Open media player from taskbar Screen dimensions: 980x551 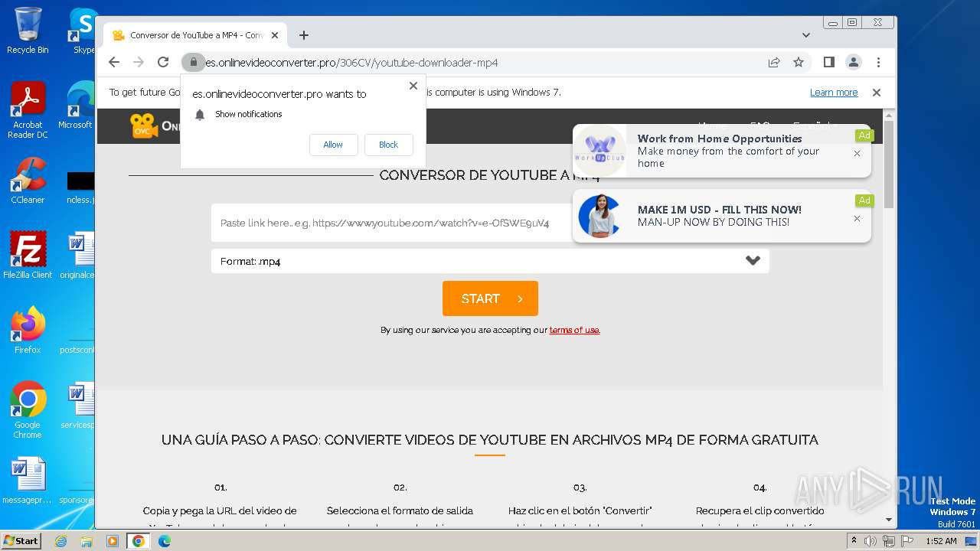(113, 541)
